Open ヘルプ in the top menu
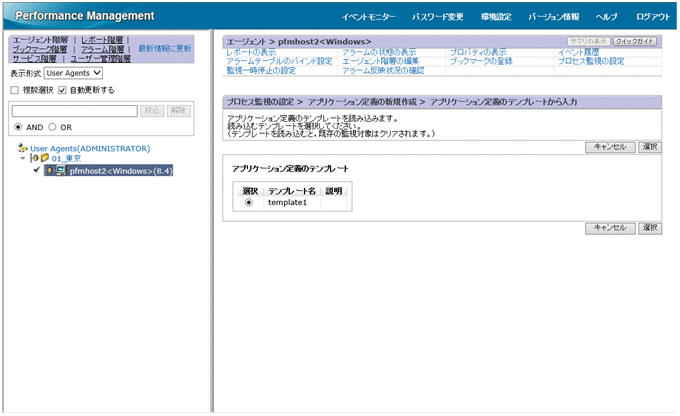Image resolution: width=680 pixels, height=416 pixels. (x=606, y=17)
